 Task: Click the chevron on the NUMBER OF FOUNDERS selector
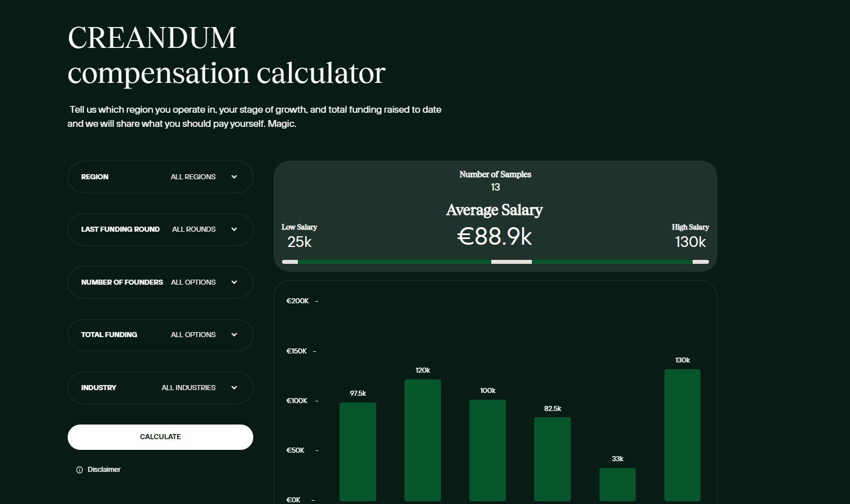point(234,282)
